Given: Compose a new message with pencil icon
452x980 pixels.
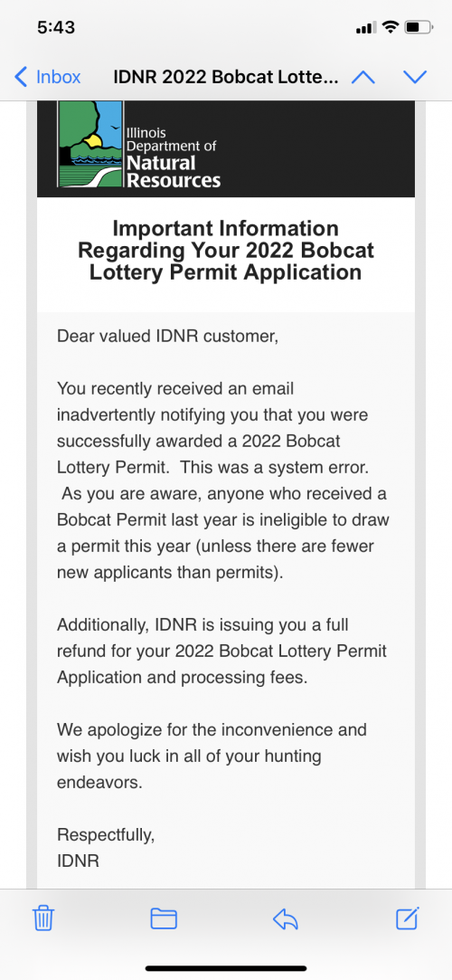Looking at the screenshot, I should coord(407,918).
